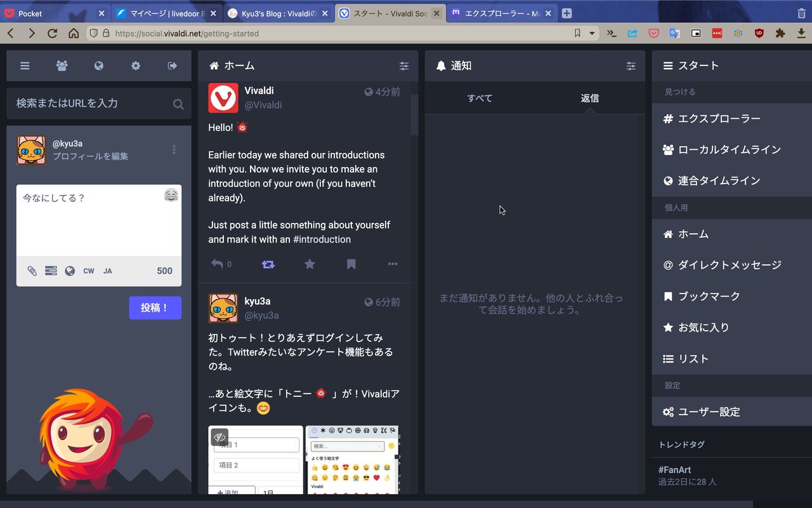
Task: Open the post privacy globe dropdown in compose box
Action: 70,271
